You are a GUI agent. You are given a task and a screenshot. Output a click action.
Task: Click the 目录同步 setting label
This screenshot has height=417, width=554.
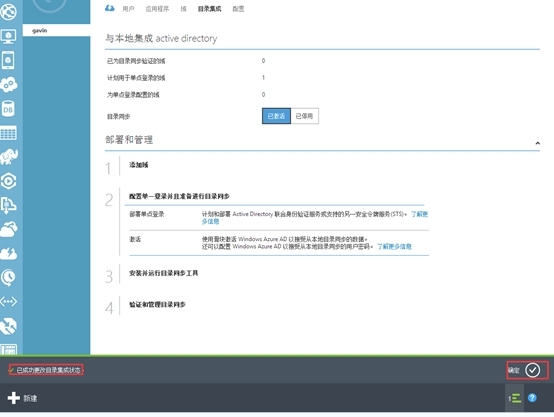coord(118,116)
